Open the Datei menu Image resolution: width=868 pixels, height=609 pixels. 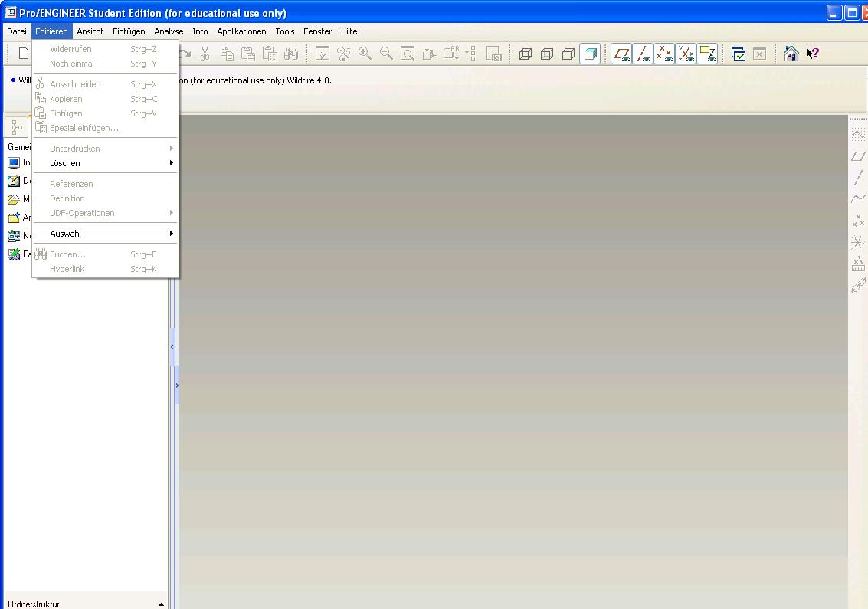click(17, 31)
